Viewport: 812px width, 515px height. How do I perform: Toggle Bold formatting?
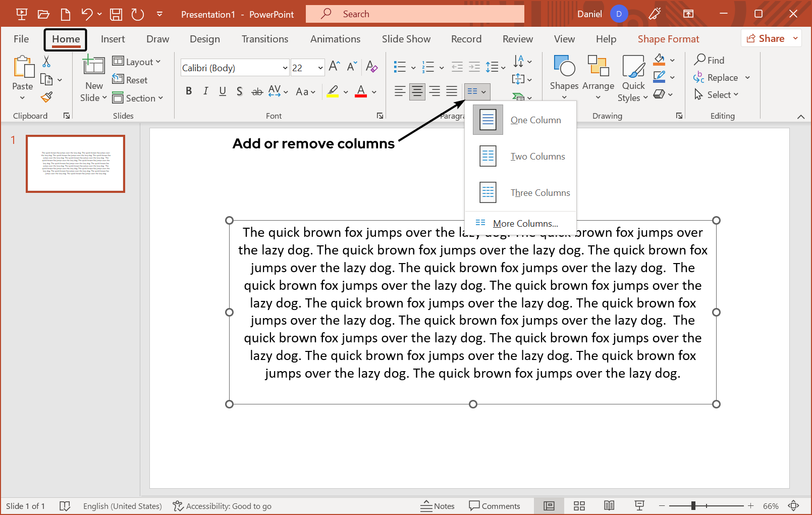pos(189,91)
